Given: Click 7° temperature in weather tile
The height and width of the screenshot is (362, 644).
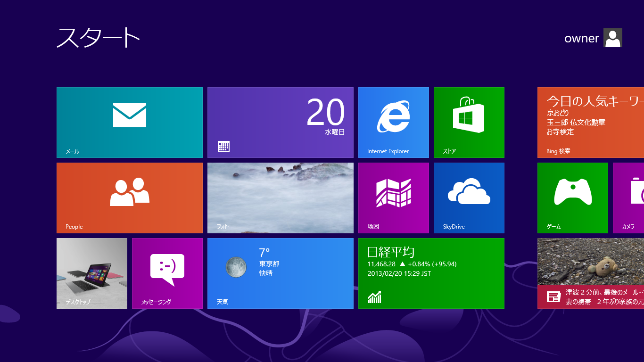Looking at the screenshot, I should [264, 253].
